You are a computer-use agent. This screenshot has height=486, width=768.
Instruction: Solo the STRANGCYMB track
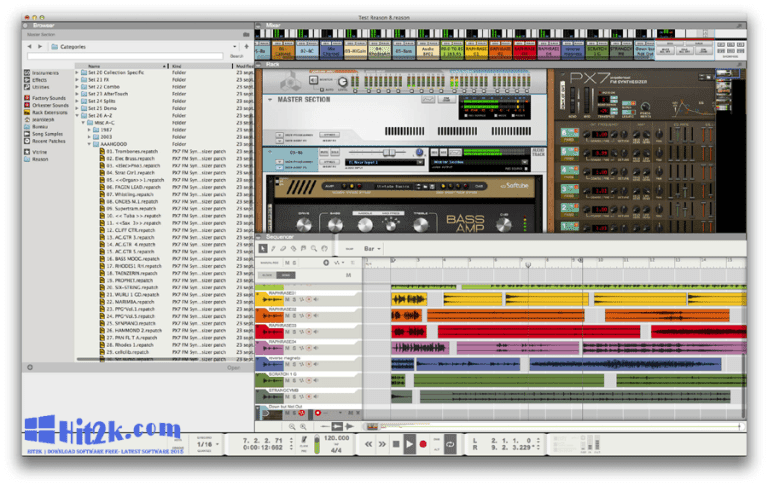[294, 396]
